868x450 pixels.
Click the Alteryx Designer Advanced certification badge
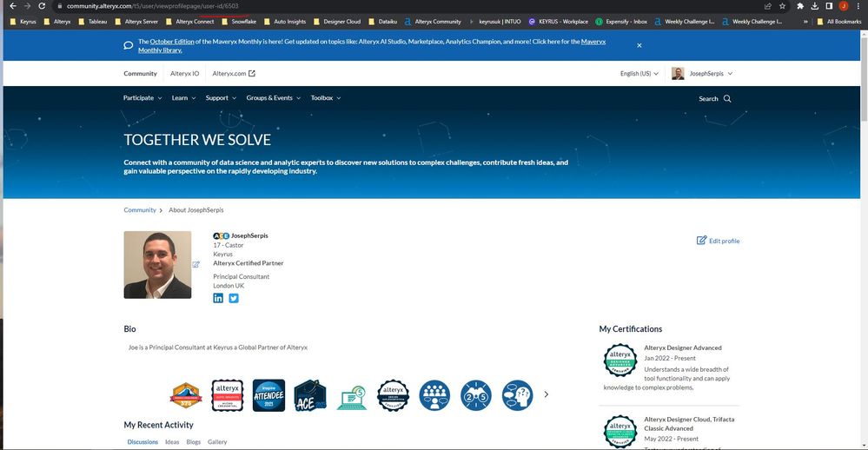point(620,361)
